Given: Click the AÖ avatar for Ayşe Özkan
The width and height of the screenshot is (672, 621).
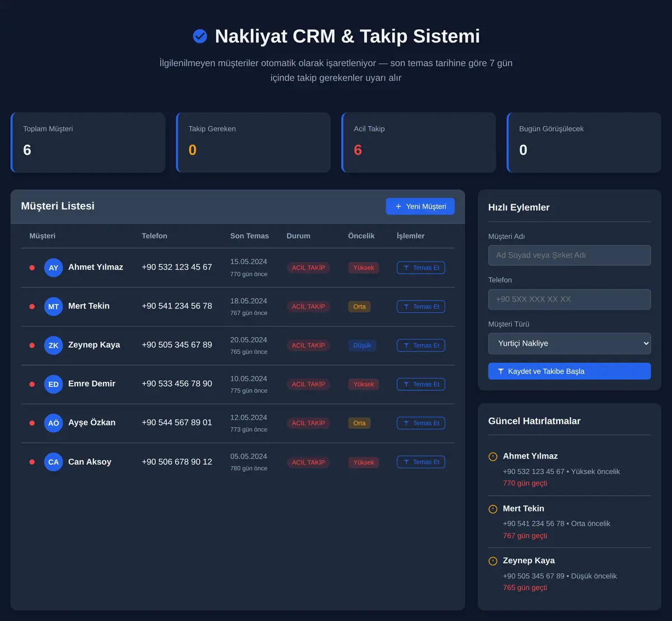Looking at the screenshot, I should pyautogui.click(x=53, y=423).
